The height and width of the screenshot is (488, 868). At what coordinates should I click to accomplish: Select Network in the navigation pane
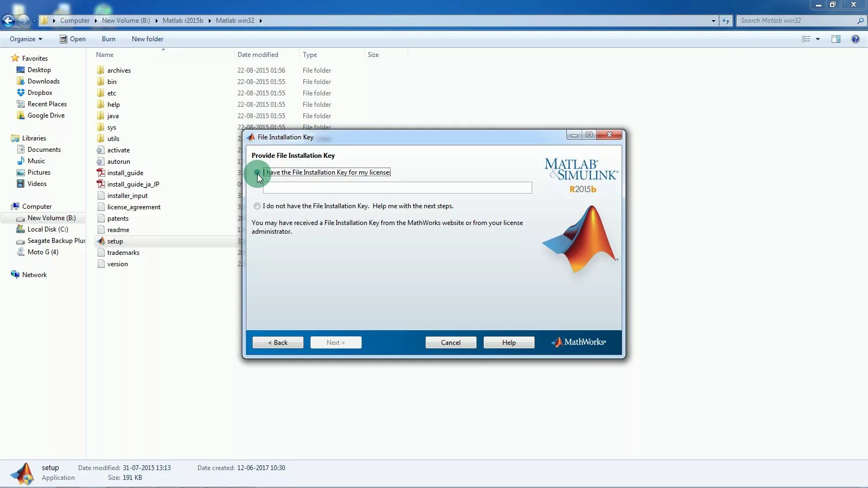pos(34,275)
